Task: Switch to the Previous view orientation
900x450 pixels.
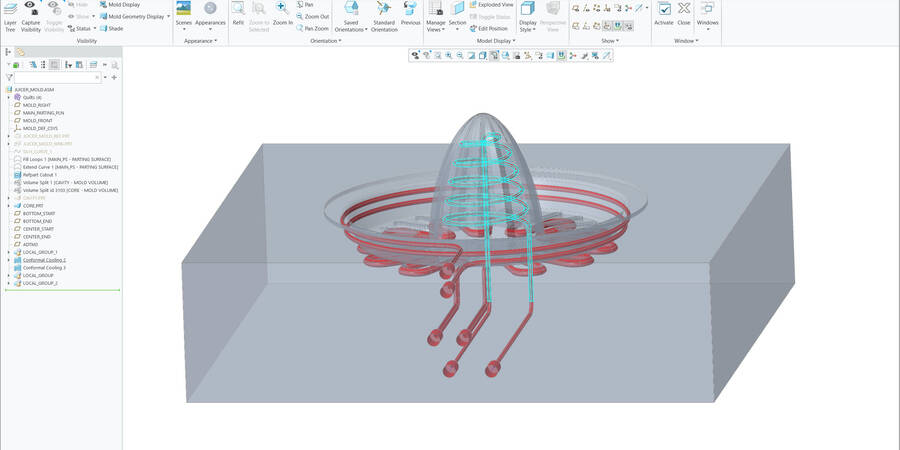Action: (411, 12)
